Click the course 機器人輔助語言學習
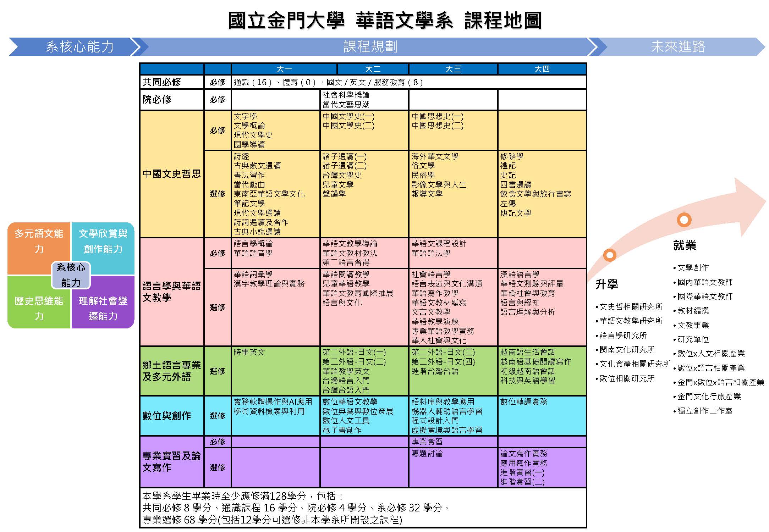The image size is (769, 532). [447, 411]
